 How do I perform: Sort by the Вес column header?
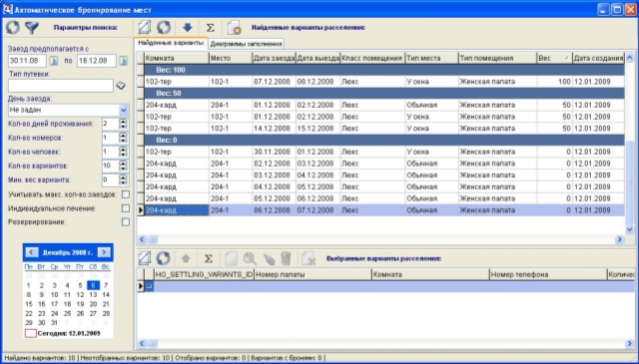coord(554,58)
